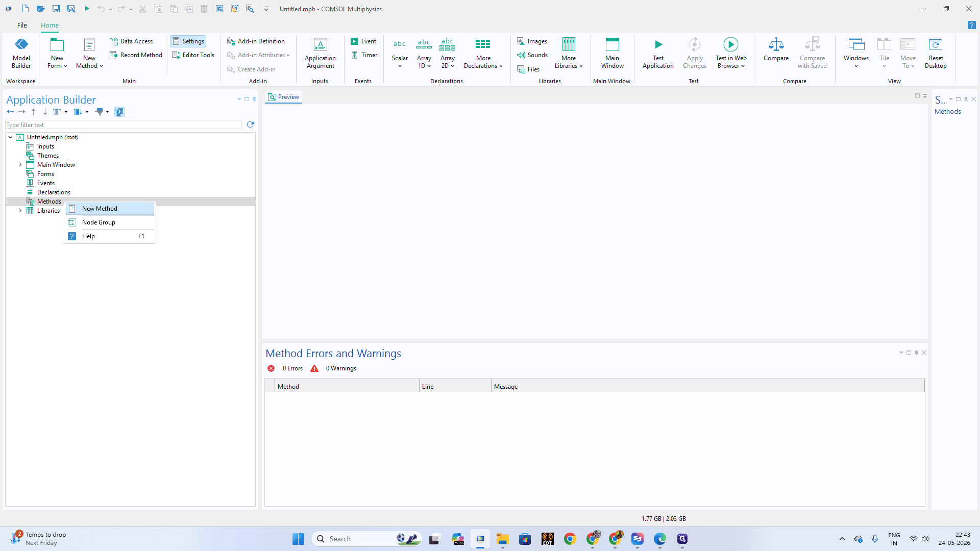Add an Application Argument

coord(320,53)
